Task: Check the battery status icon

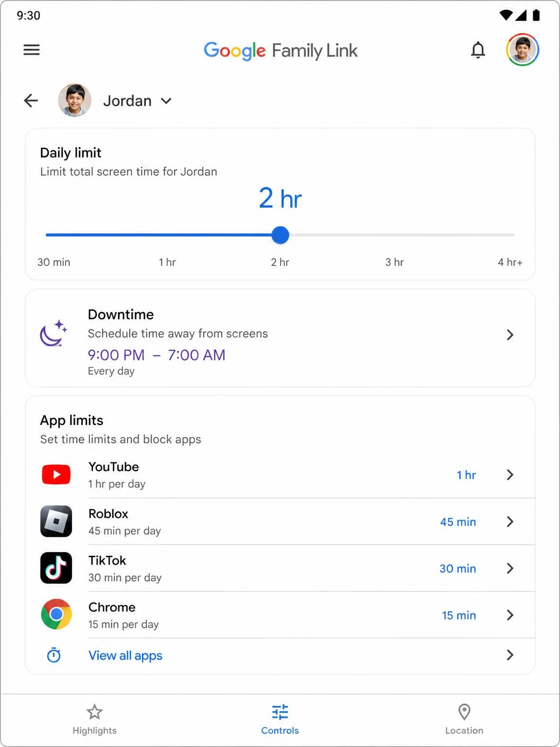Action: point(536,16)
